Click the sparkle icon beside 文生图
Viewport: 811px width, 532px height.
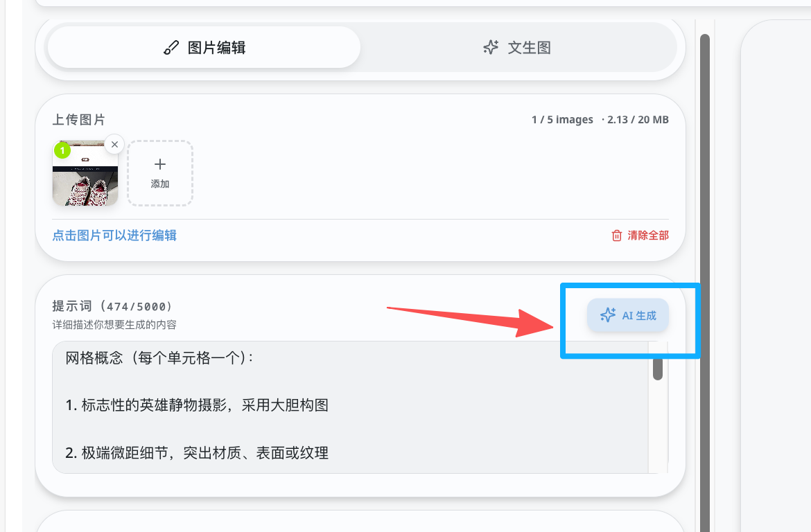point(491,48)
